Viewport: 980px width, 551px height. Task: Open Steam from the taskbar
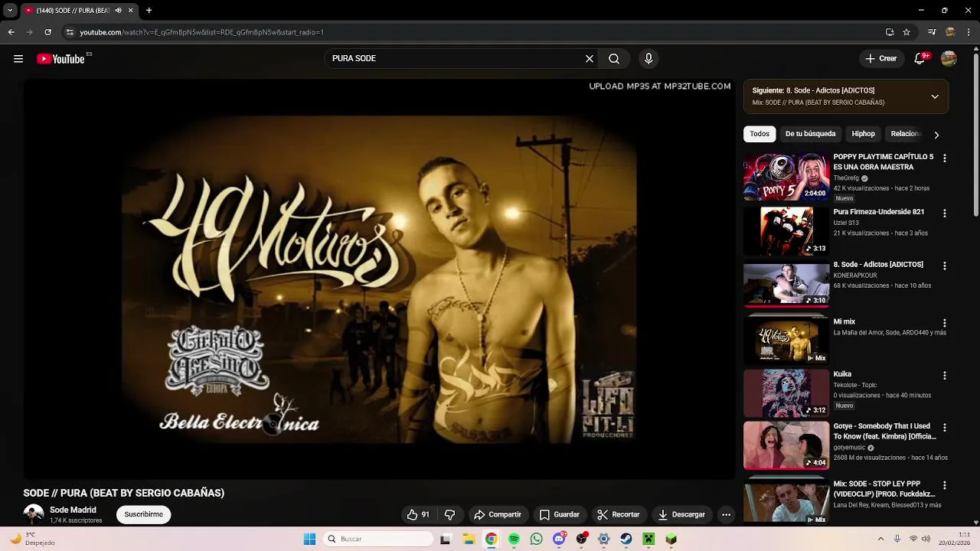pyautogui.click(x=626, y=539)
